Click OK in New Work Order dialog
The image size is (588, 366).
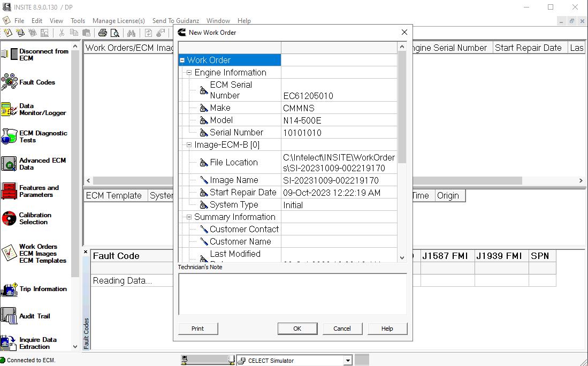[297, 329]
